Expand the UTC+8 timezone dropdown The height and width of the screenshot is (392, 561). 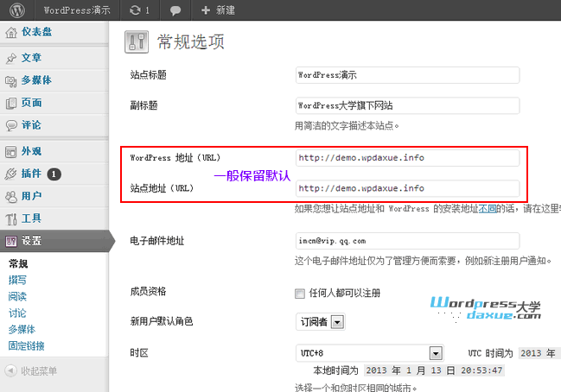pos(436,352)
